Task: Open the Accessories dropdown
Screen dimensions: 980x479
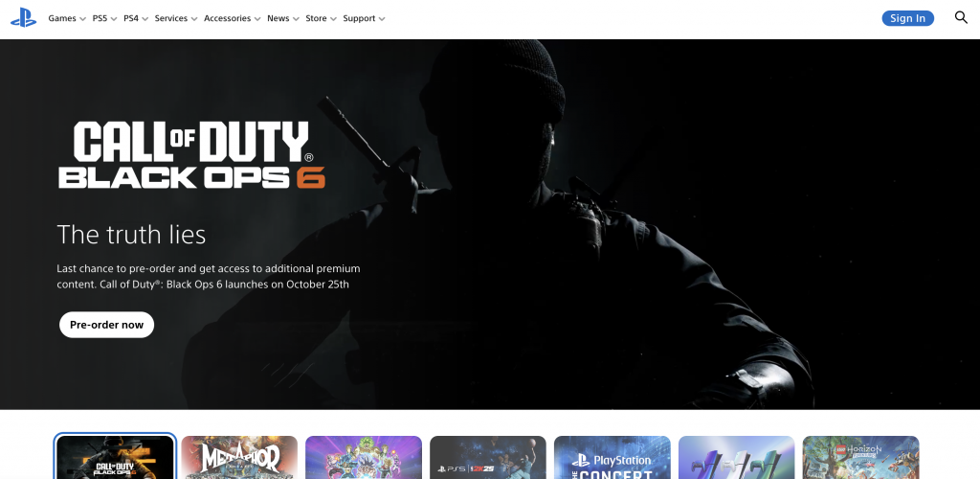Action: [x=232, y=19]
